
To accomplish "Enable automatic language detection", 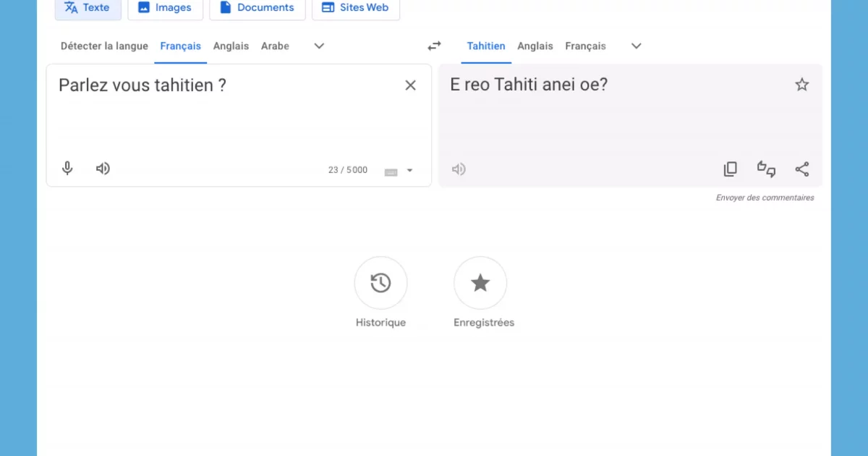I will tap(103, 46).
